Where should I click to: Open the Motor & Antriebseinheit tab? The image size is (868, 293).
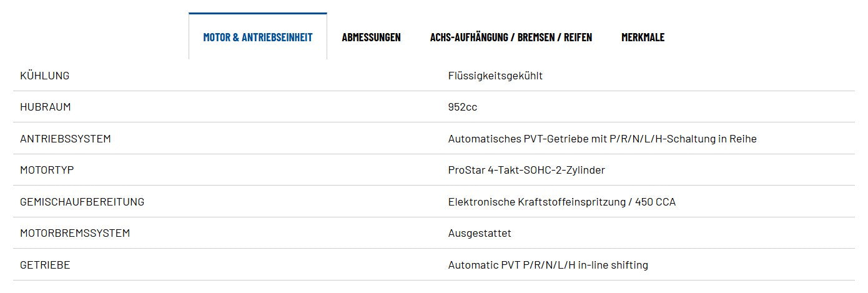coord(258,37)
